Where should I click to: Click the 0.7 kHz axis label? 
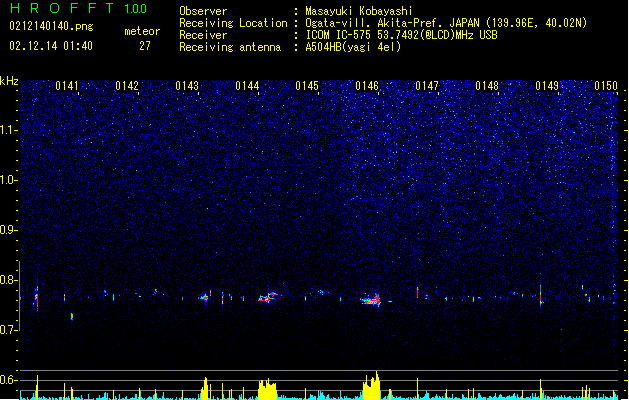(9, 330)
